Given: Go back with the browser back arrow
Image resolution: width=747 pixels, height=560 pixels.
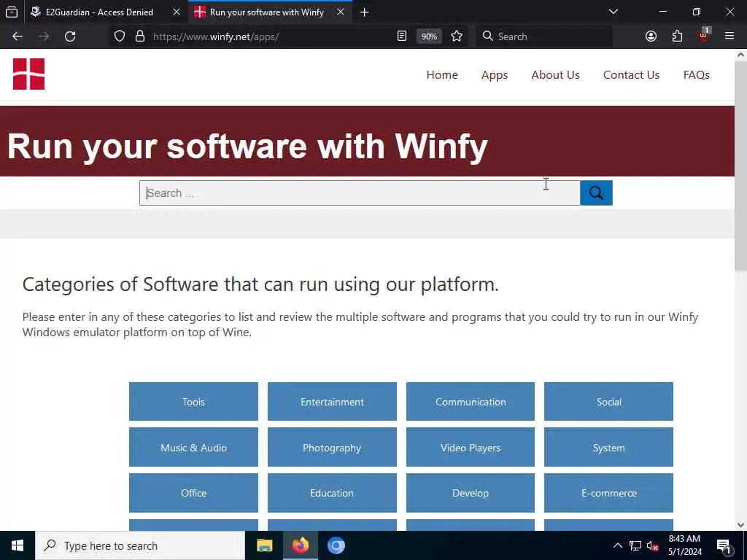Looking at the screenshot, I should coord(18,36).
